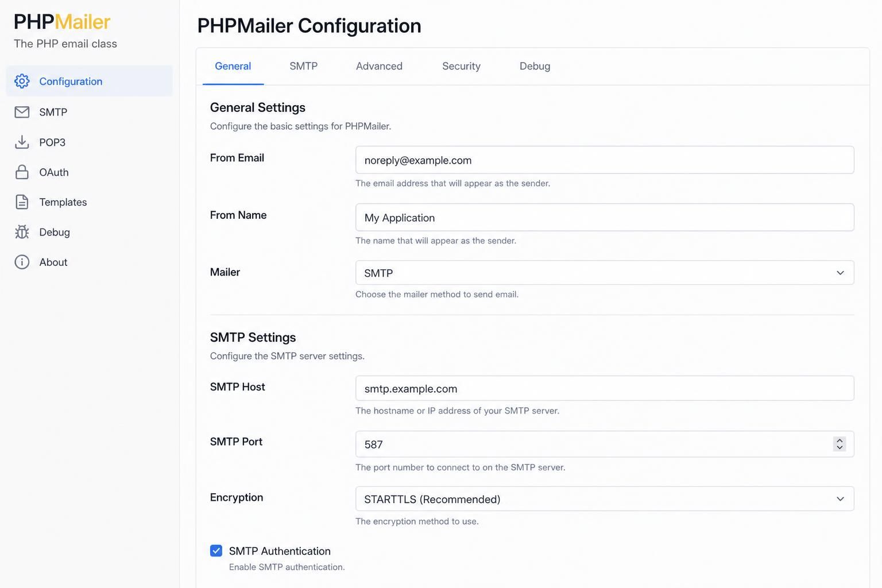Switch to the General tab

click(233, 66)
